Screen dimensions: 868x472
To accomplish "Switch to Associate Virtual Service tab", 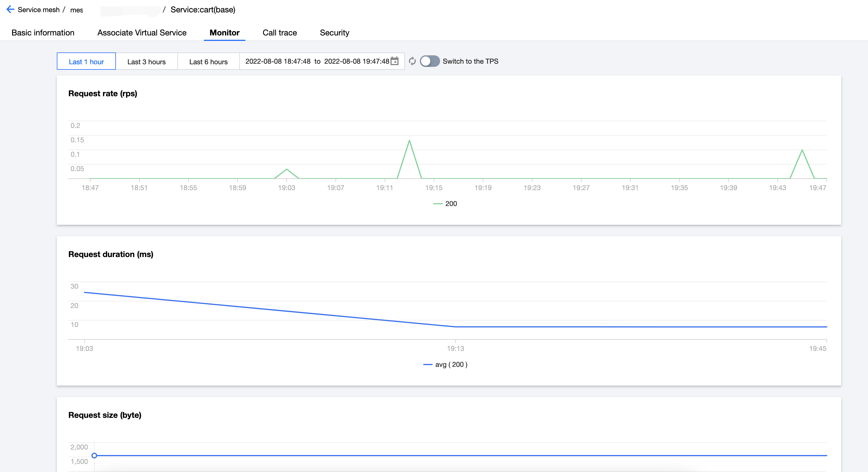I will click(x=142, y=33).
